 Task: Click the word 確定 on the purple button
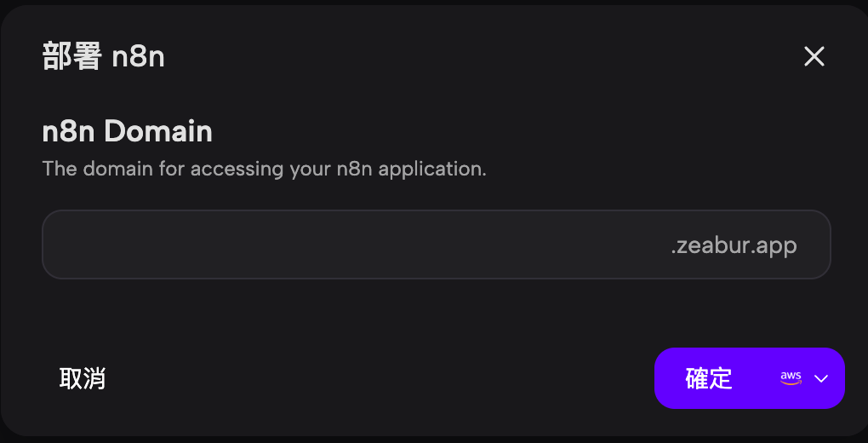coord(709,378)
